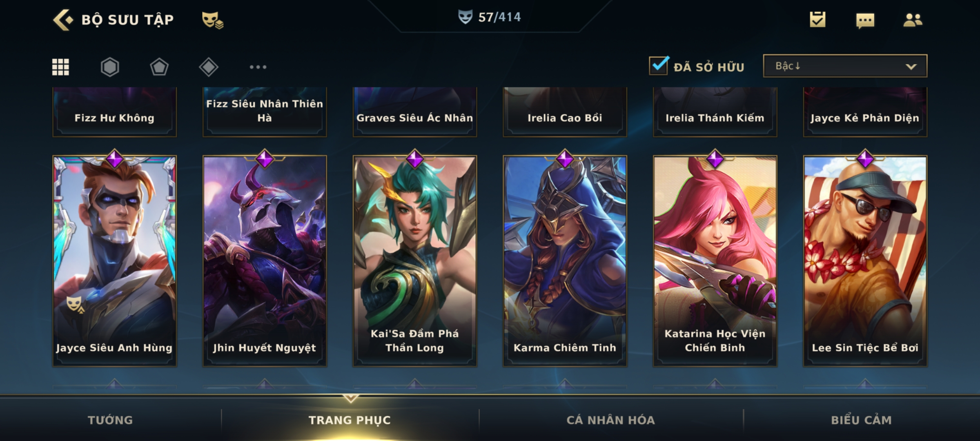Open the Biểu Cảm tab
This screenshot has width=980, height=441.
pyautogui.click(x=861, y=420)
